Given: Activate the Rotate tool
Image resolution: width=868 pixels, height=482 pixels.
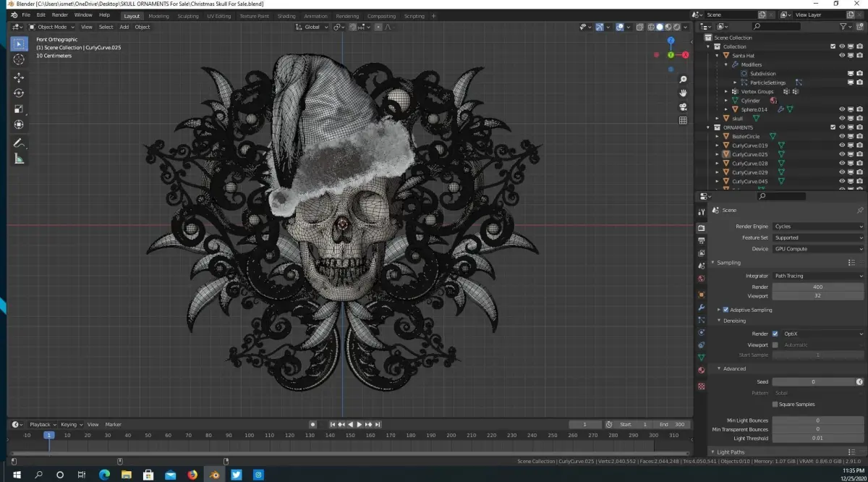Looking at the screenshot, I should 19,93.
